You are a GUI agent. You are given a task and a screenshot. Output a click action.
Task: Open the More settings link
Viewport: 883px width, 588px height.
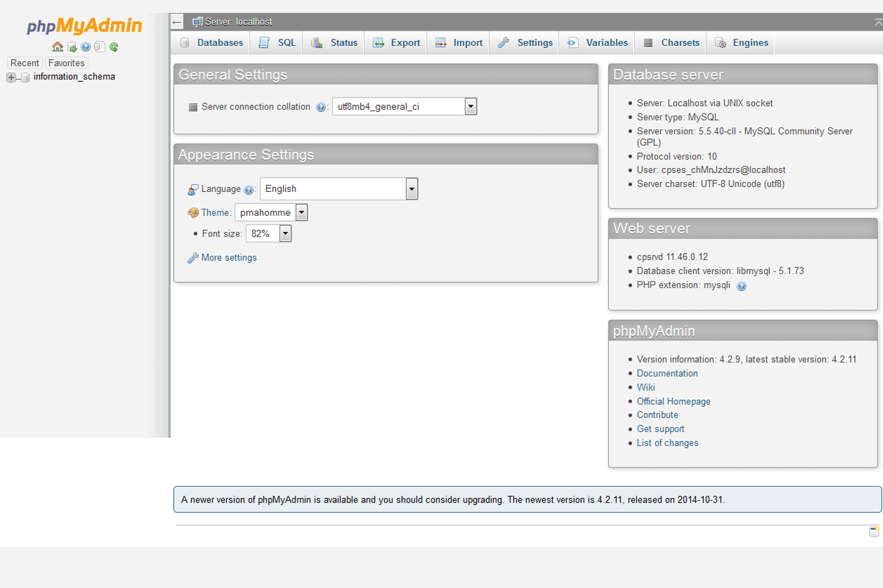228,257
